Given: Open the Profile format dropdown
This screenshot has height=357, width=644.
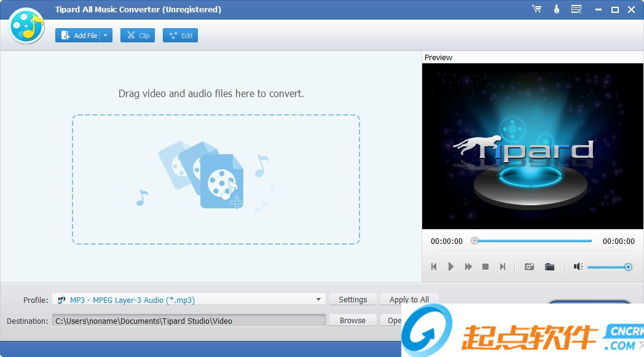Looking at the screenshot, I should [x=189, y=300].
